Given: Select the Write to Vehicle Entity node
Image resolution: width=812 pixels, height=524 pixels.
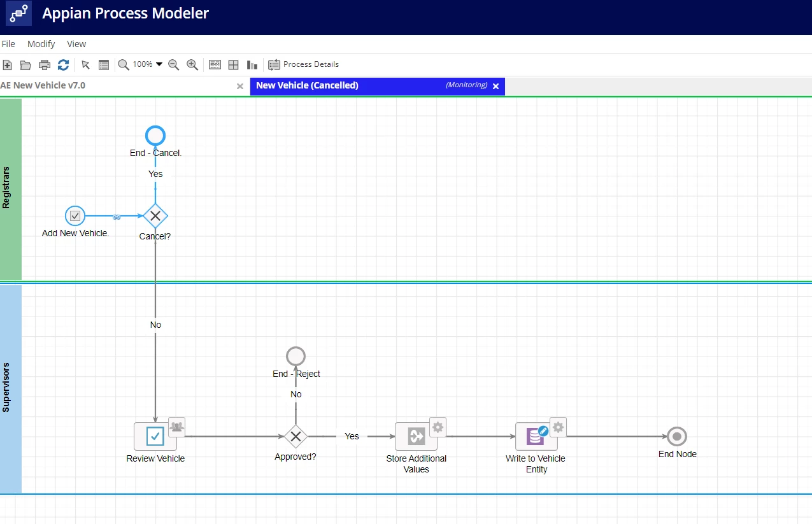Looking at the screenshot, I should [x=536, y=436].
